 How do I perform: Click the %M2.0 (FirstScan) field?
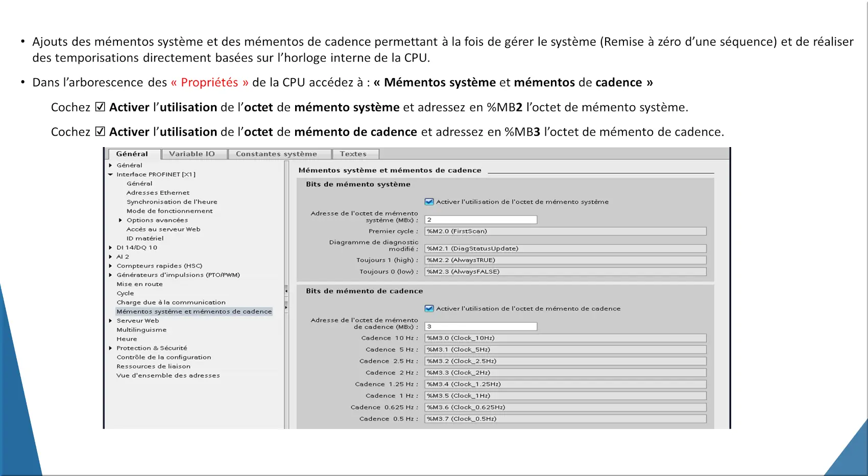(x=565, y=231)
